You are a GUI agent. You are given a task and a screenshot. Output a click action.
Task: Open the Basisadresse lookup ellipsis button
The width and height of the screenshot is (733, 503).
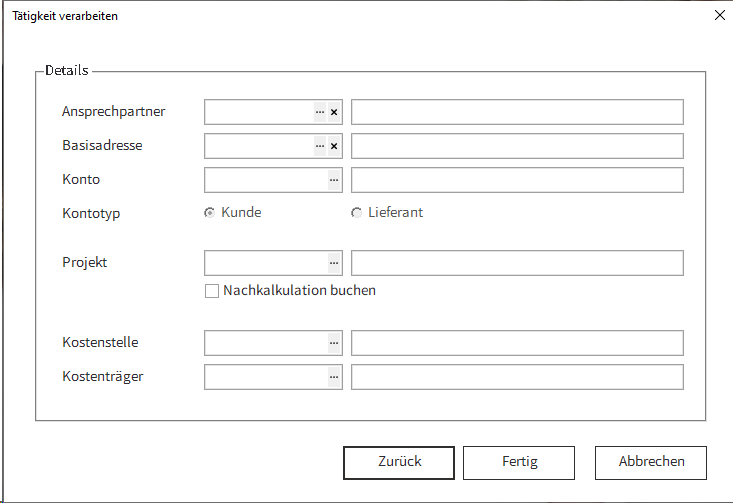[320, 146]
